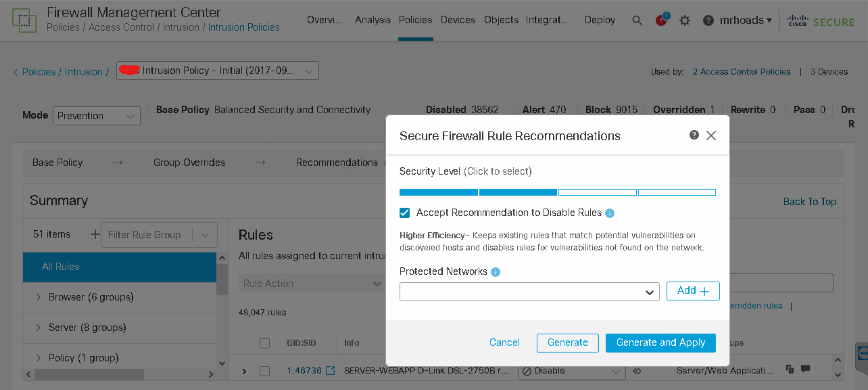Click the search magnifier icon
The image size is (868, 390).
click(x=636, y=21)
